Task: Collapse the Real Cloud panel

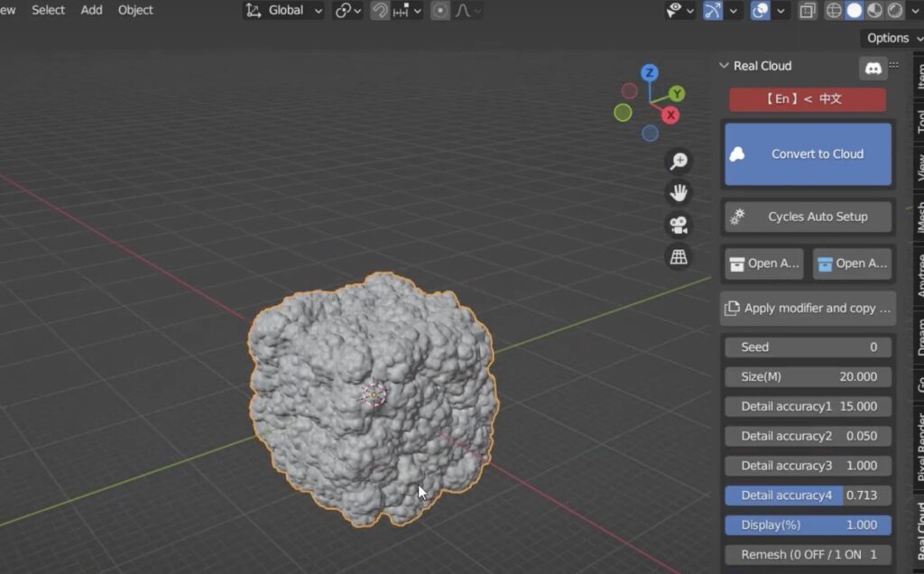Action: (725, 66)
